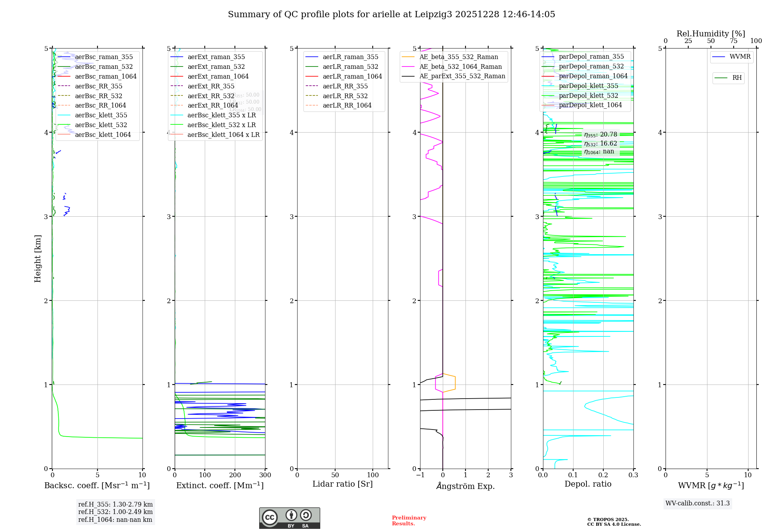Click the Rel.Humidity [%] axis label
The height and width of the screenshot is (532, 783).
[711, 34]
